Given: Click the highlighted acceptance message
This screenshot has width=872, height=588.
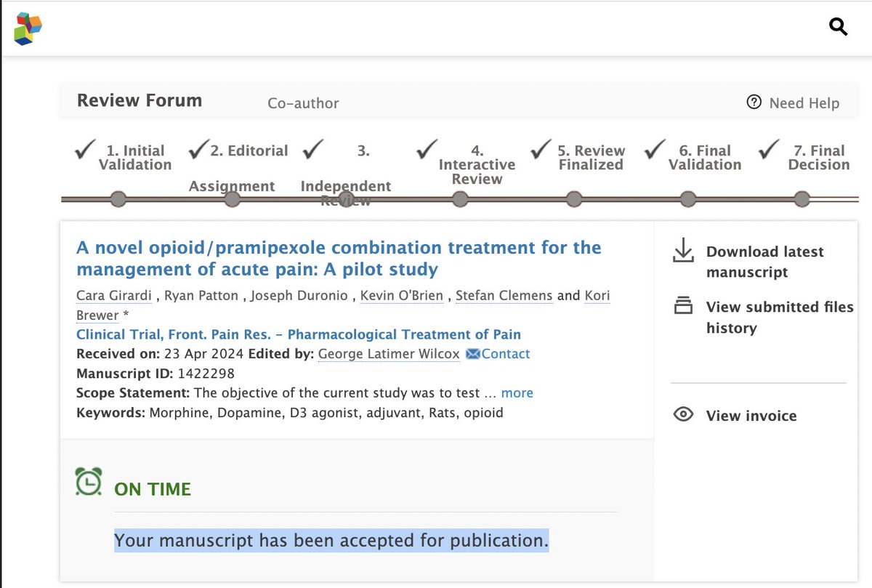Looking at the screenshot, I should tap(331, 540).
